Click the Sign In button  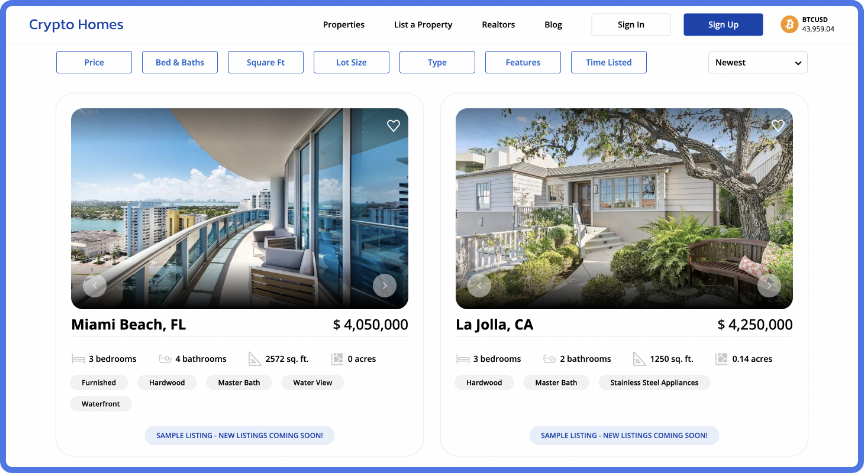point(631,25)
